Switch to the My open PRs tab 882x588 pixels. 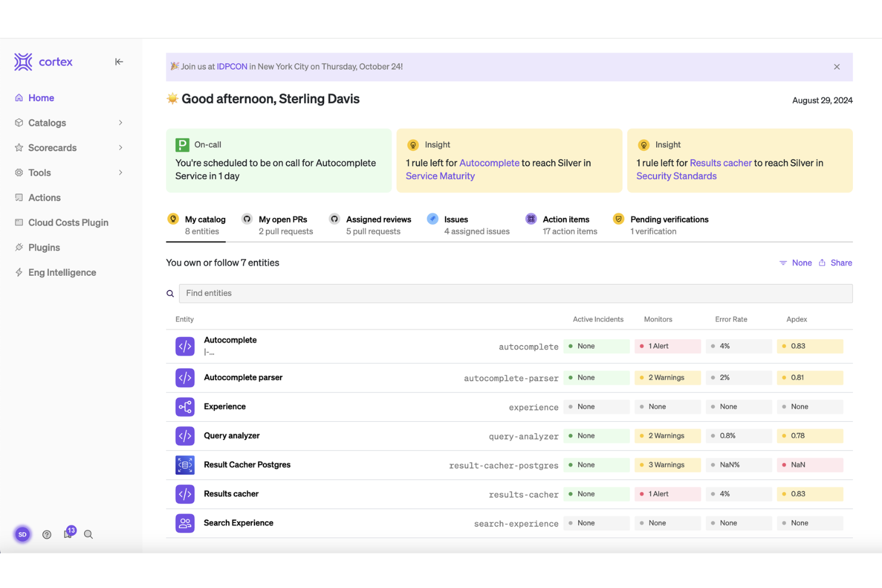[277, 225]
